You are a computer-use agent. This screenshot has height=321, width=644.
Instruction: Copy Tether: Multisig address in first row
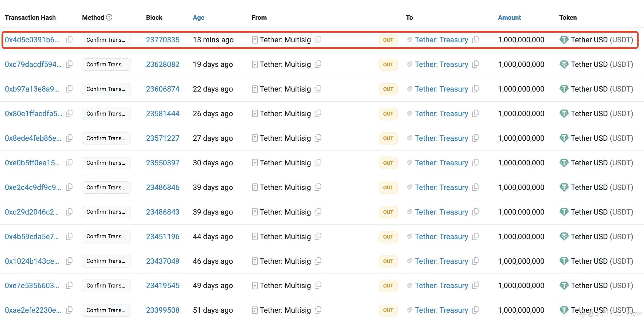318,40
